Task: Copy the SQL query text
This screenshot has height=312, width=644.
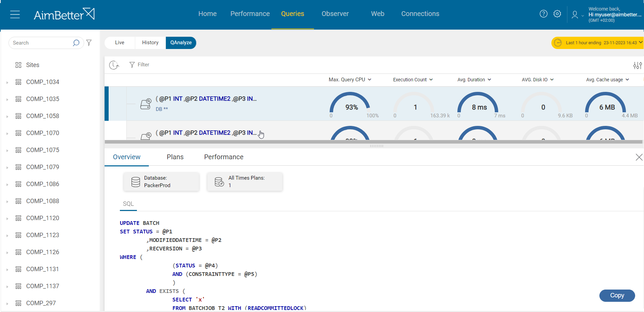Action: 617,295
